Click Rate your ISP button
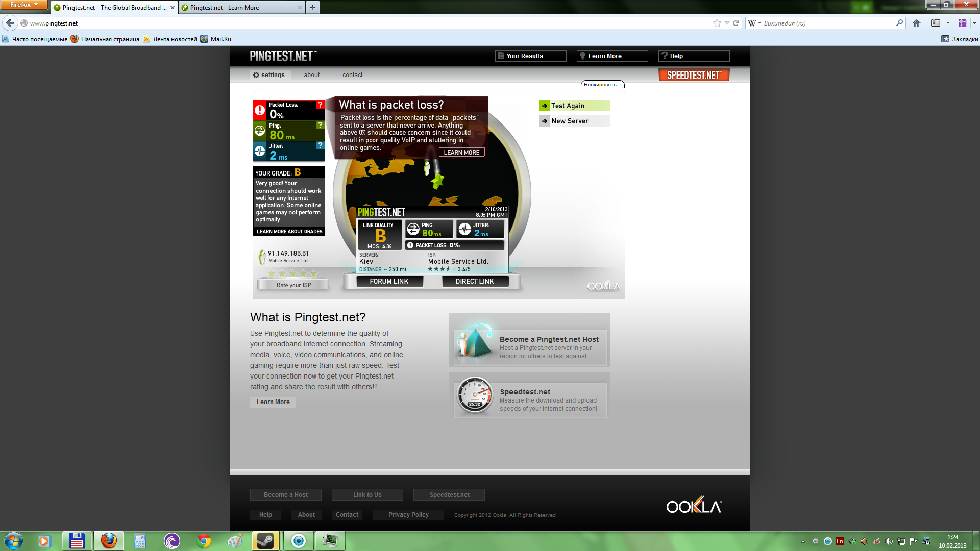 293,285
